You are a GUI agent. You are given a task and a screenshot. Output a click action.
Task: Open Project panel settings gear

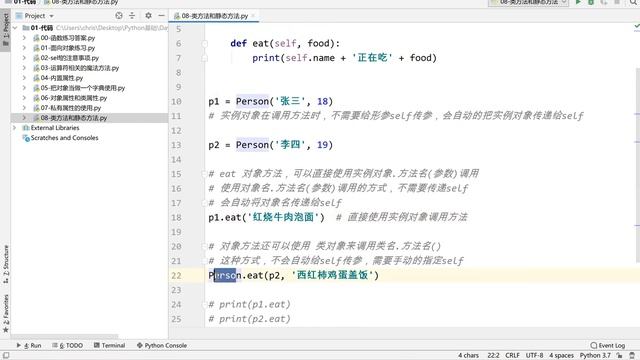click(x=148, y=16)
